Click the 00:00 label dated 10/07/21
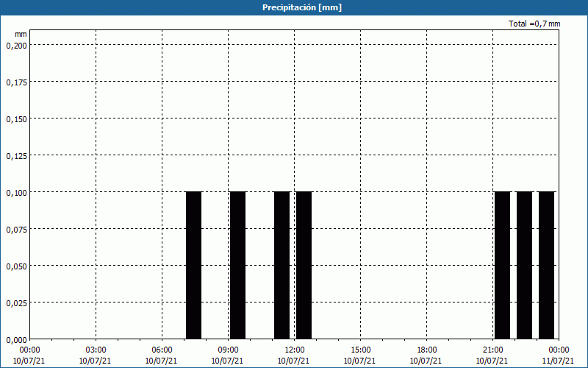The height and width of the screenshot is (368, 588). (29, 350)
